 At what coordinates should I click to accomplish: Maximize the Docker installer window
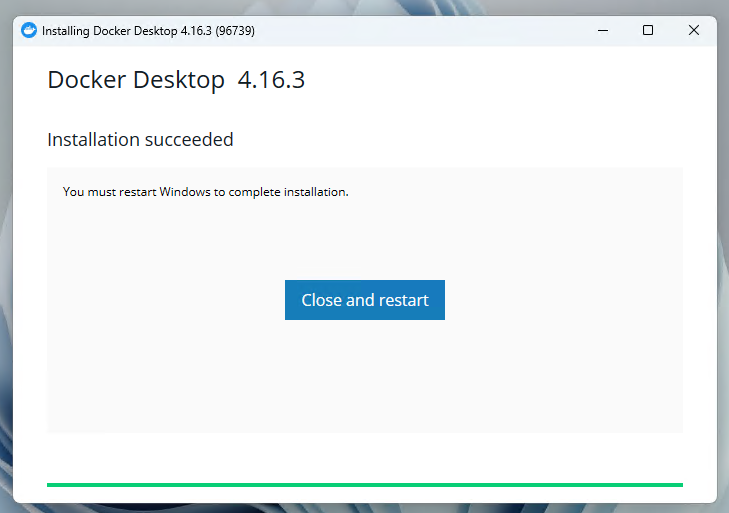point(648,31)
